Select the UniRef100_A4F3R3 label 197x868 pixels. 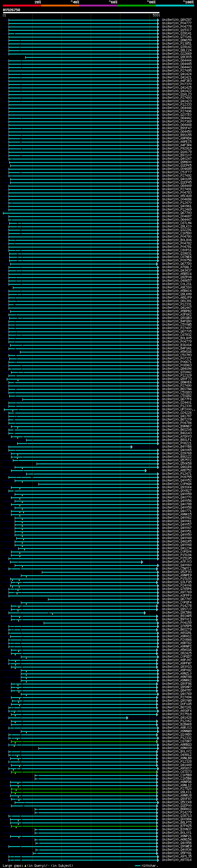tap(177, 81)
